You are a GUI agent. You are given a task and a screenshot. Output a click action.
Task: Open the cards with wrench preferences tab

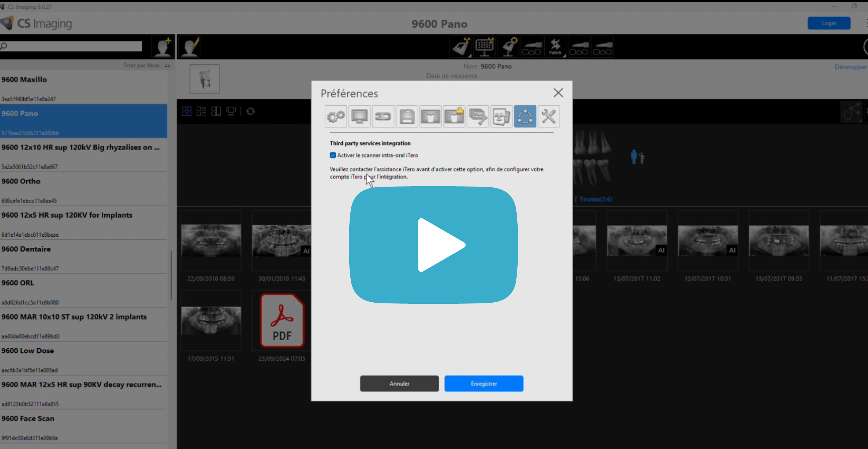pyautogui.click(x=478, y=116)
